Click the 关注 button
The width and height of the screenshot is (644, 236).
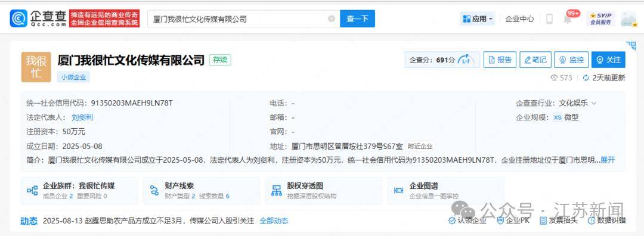608,60
